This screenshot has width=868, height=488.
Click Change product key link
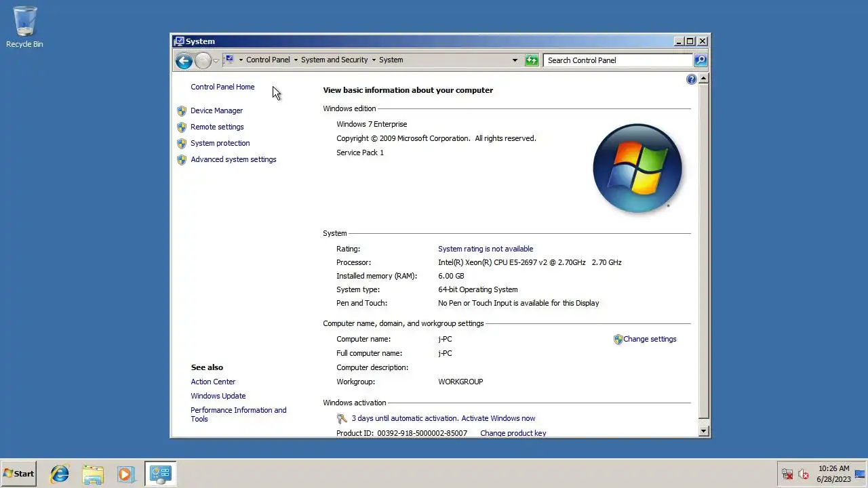(513, 433)
